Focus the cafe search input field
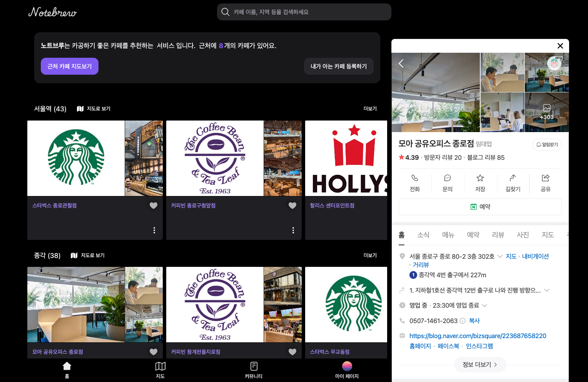The width and height of the screenshot is (588, 382). [304, 12]
